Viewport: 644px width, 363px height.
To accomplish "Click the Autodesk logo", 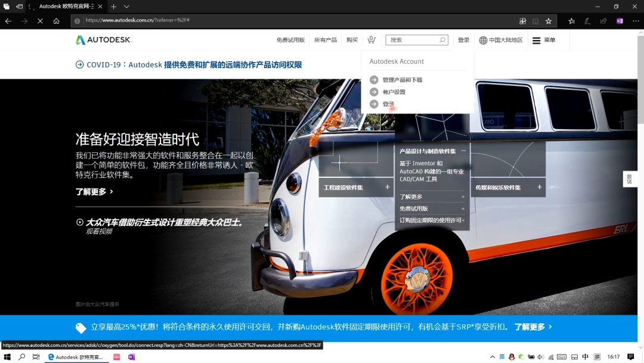I will 104,40.
